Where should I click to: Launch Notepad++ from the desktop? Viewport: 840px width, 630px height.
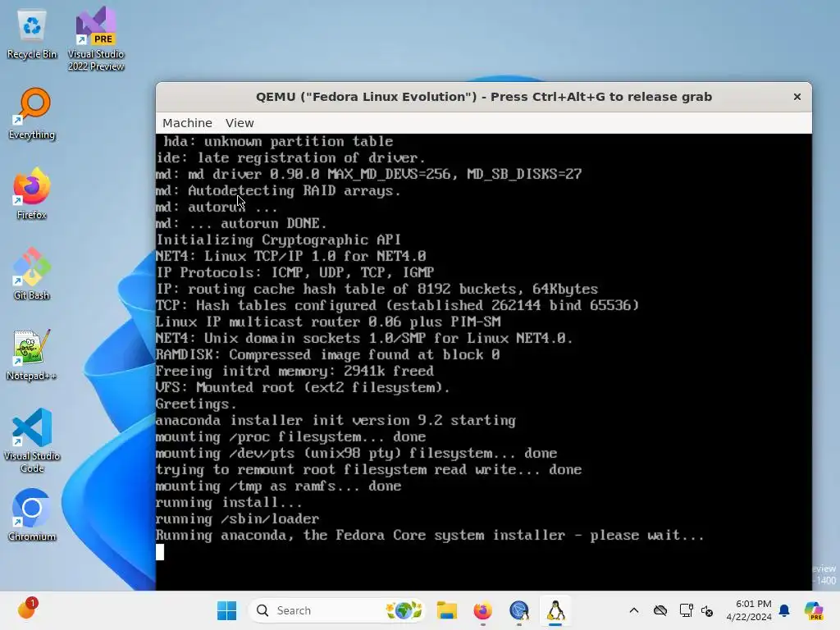[x=32, y=354]
